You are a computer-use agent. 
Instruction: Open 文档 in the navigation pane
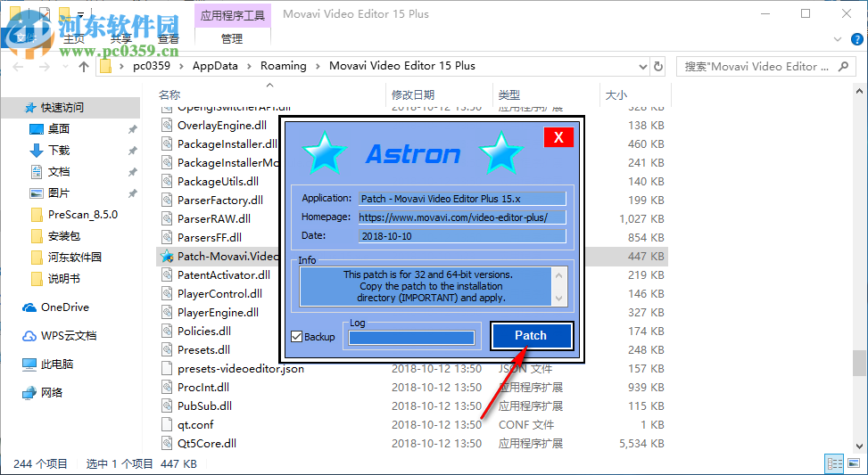(x=59, y=172)
